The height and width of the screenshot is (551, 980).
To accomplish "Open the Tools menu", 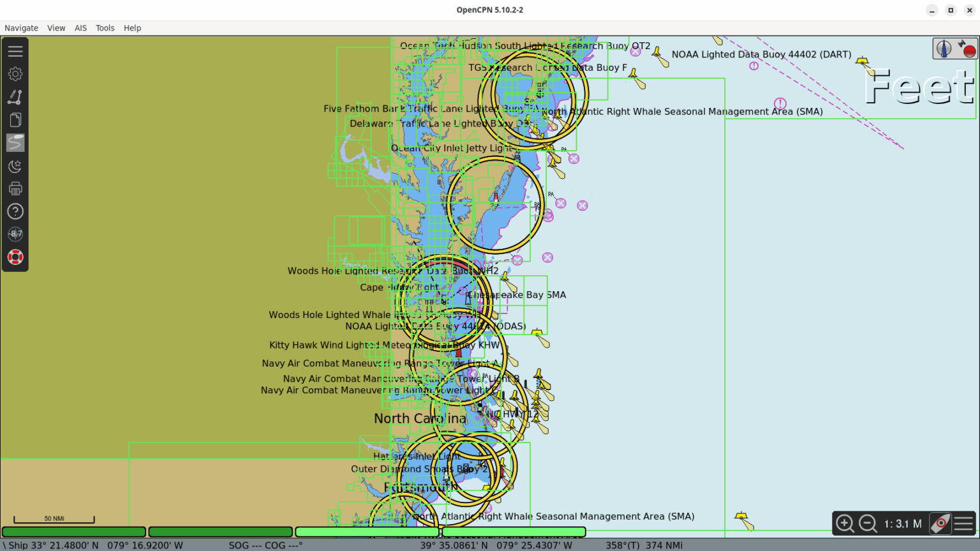I will (105, 28).
